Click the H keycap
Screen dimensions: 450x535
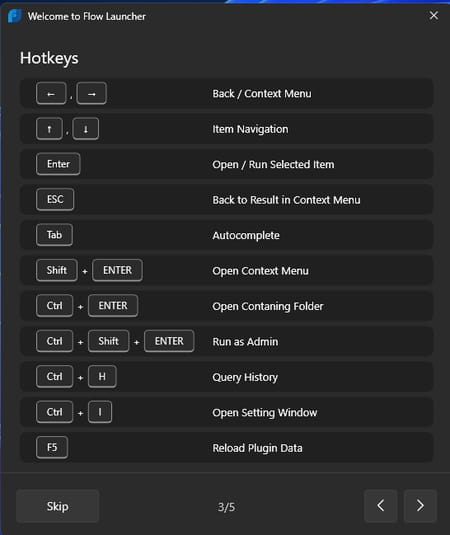[102, 377]
